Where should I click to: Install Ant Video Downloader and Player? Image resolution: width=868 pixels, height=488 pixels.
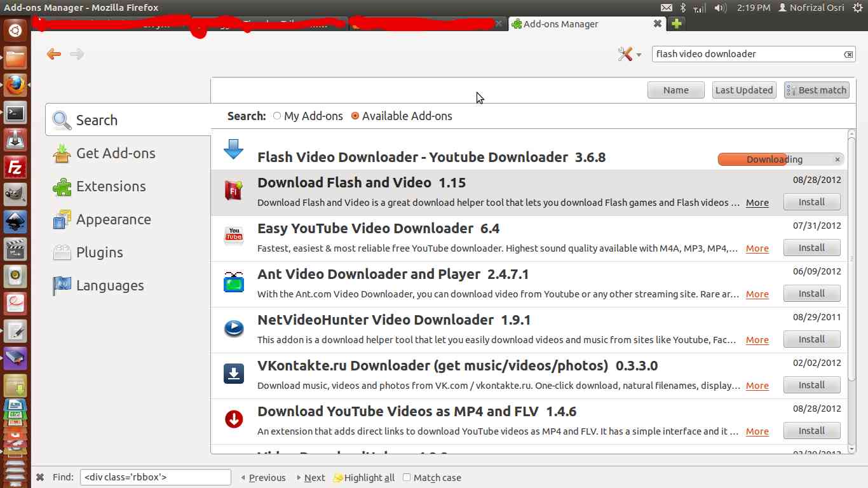click(x=811, y=294)
